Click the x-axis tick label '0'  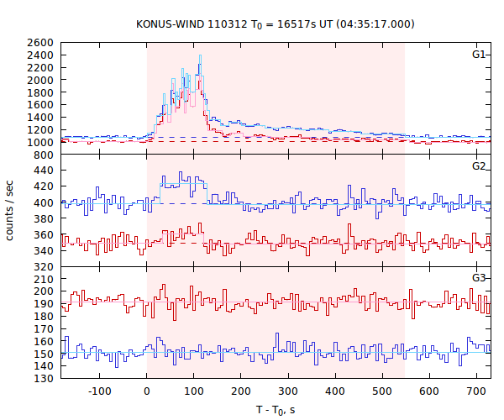(146, 391)
